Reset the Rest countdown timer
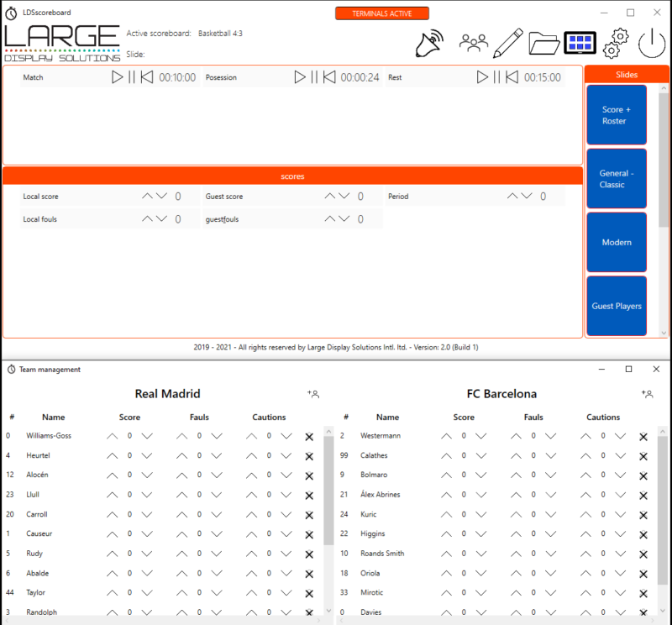Image resolution: width=672 pixels, height=625 pixels. tap(513, 76)
